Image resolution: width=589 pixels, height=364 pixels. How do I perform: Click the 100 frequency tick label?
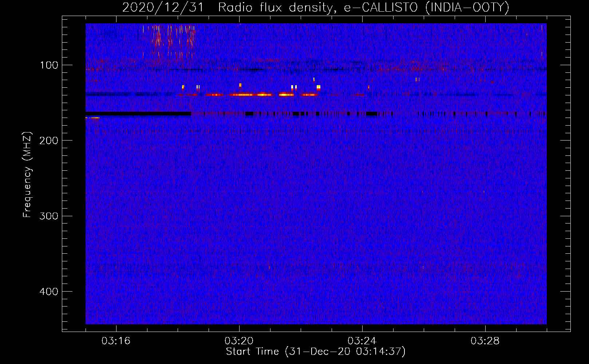tap(49, 65)
